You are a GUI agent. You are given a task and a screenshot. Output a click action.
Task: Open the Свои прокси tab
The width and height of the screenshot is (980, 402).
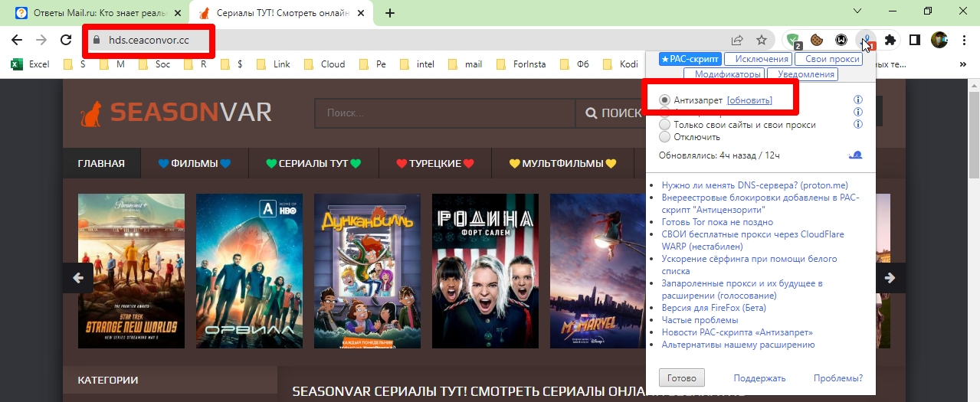click(828, 59)
